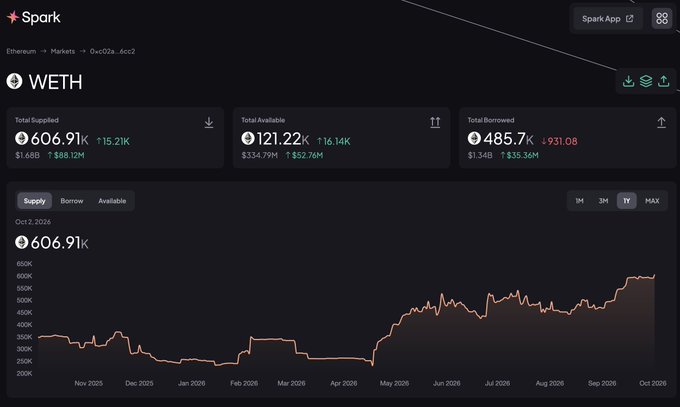Select the 3M time range
This screenshot has width=680, height=407.
[603, 201]
